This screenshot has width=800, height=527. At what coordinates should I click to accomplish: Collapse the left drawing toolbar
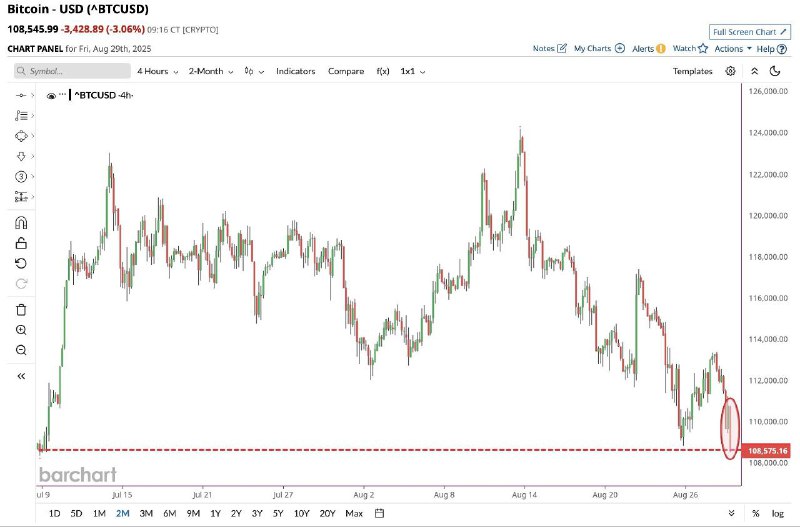[21, 376]
